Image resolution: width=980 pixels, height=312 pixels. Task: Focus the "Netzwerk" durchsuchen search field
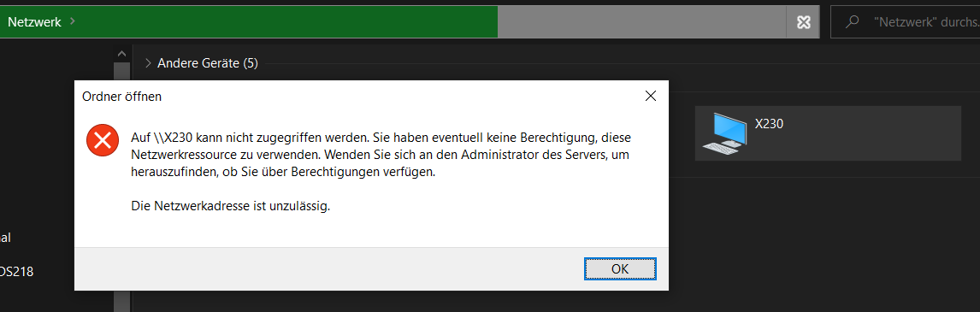click(x=905, y=22)
